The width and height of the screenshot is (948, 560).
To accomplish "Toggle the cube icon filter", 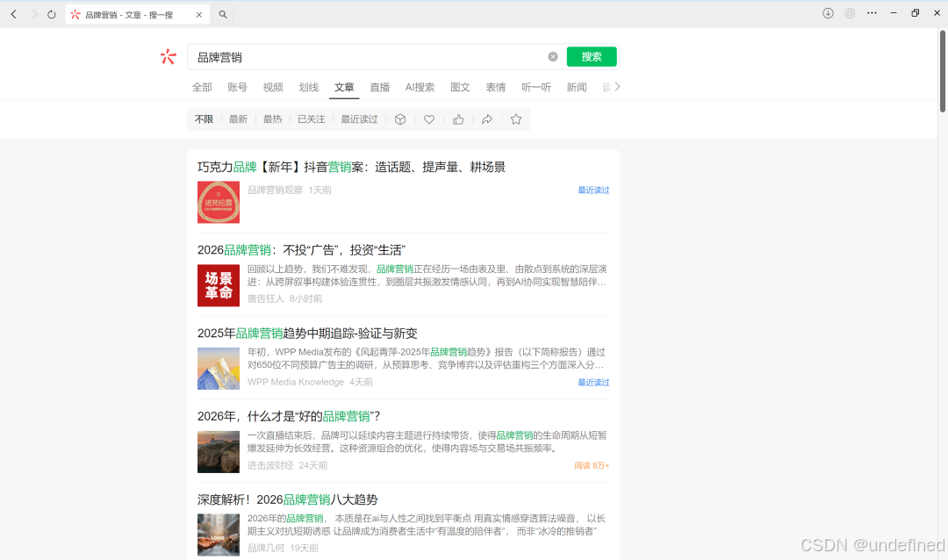I will (x=400, y=119).
